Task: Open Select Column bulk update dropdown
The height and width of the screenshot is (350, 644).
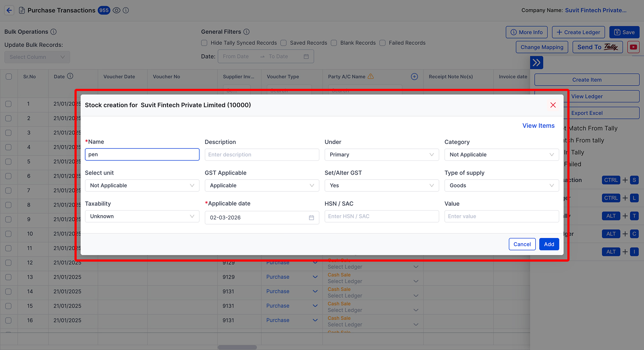Action: pos(37,57)
